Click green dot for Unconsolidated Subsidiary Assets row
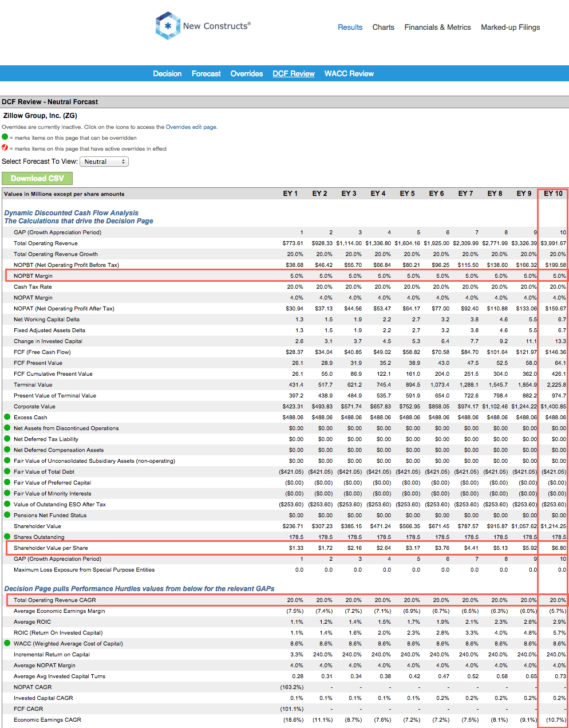Viewport: 569px width, 728px height. (7, 461)
